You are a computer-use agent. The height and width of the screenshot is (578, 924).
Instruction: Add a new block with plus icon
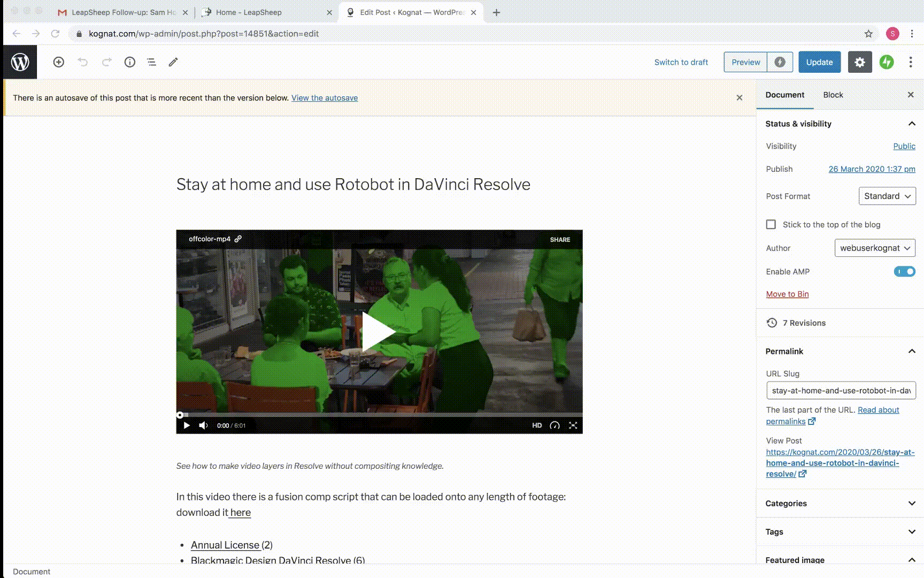pyautogui.click(x=59, y=62)
